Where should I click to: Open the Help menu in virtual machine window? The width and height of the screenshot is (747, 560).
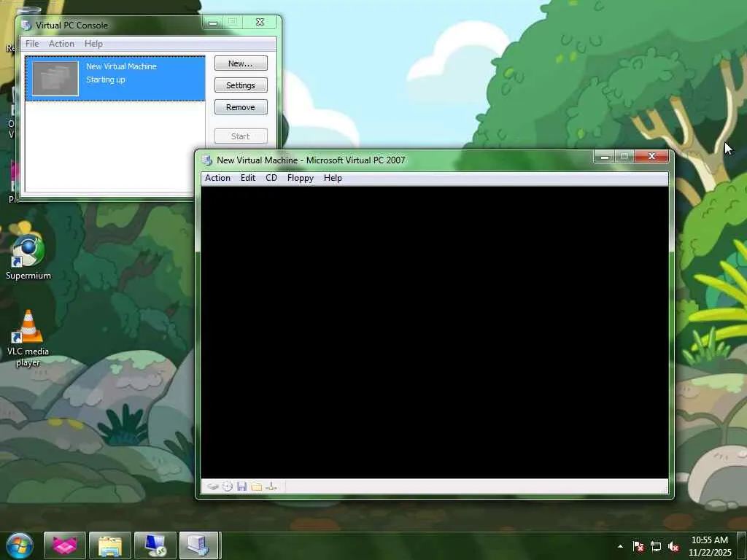[x=333, y=178]
